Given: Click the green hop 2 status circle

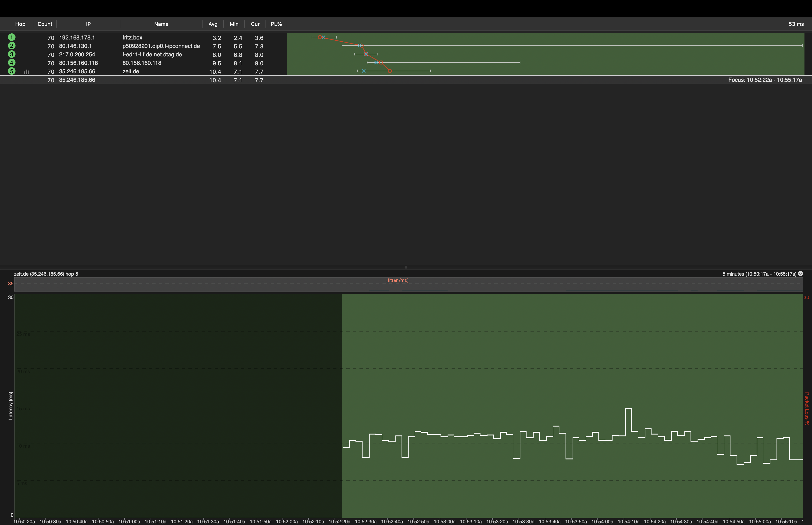Looking at the screenshot, I should pos(12,46).
